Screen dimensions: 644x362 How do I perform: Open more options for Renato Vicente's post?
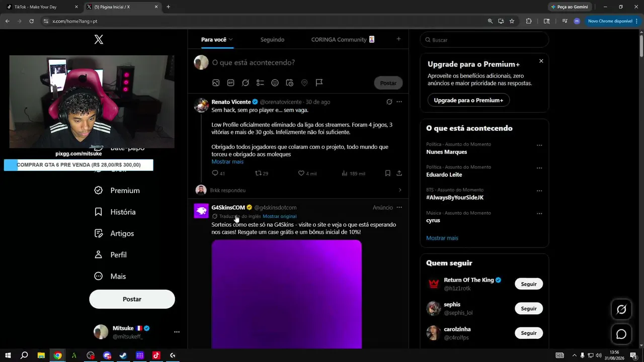click(x=399, y=102)
